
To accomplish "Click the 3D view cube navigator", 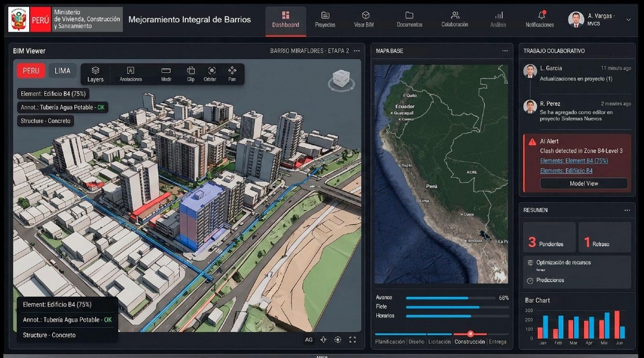I will [340, 80].
